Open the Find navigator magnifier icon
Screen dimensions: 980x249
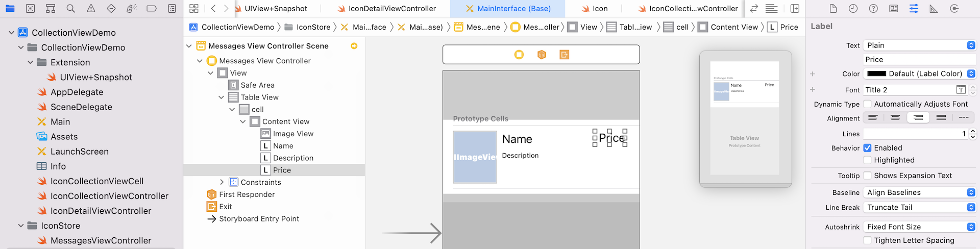point(71,9)
